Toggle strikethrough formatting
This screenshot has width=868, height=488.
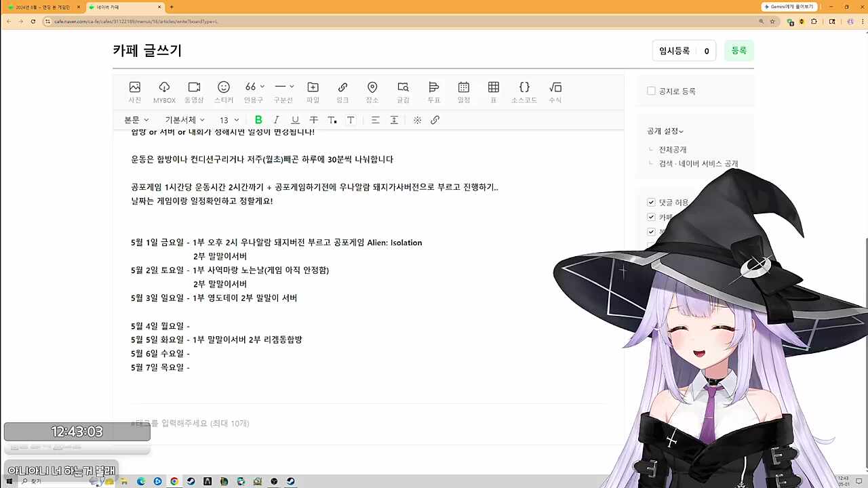pos(313,120)
